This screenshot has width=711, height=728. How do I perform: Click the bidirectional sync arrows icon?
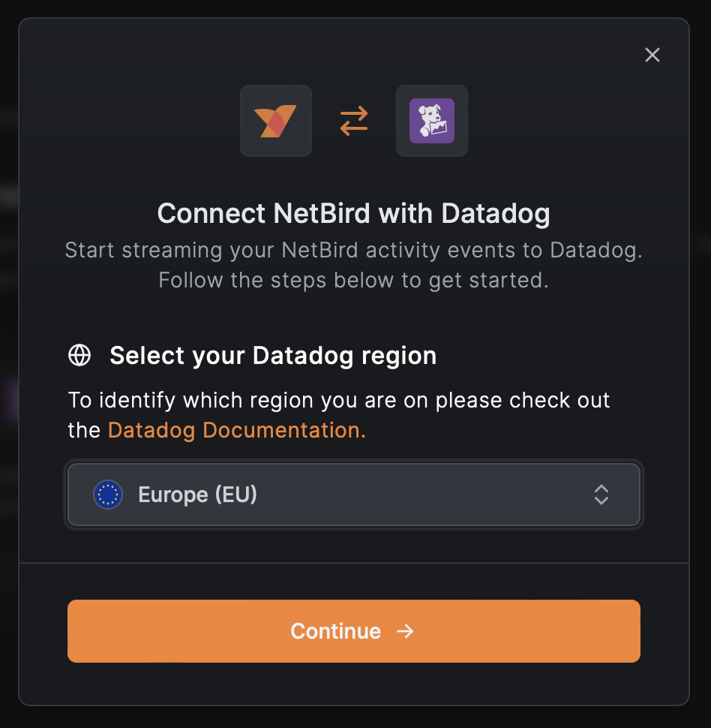353,120
